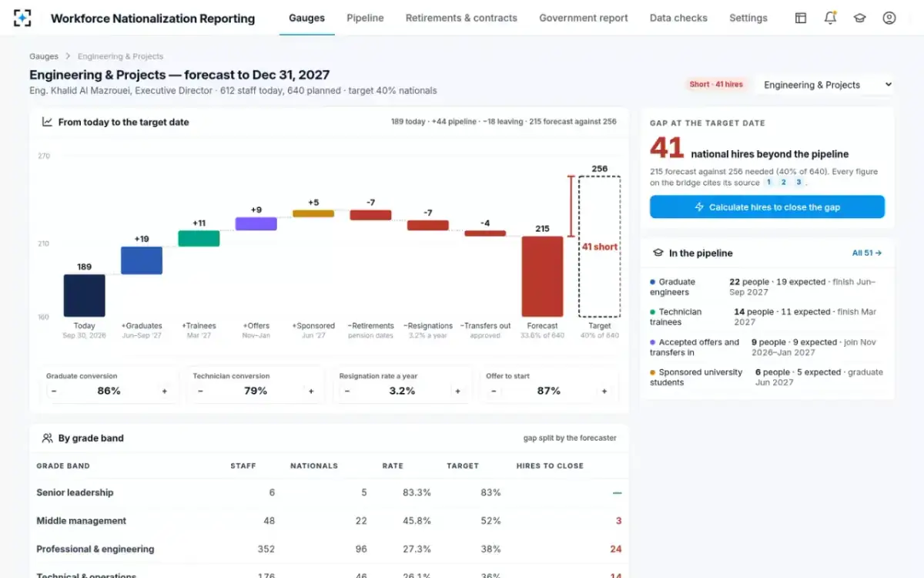The width and height of the screenshot is (924, 578).
Task: Open source citation 2
Action: pos(783,183)
